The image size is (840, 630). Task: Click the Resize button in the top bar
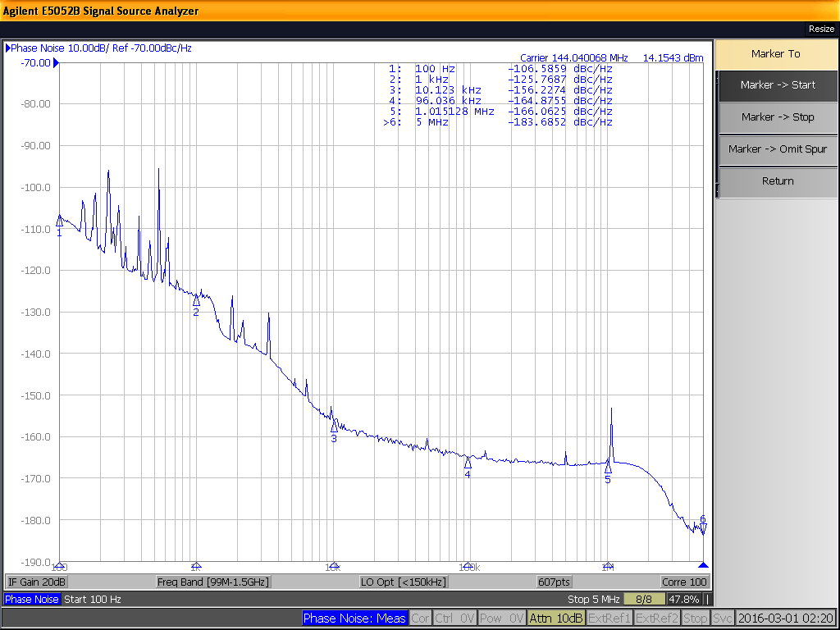[821, 29]
